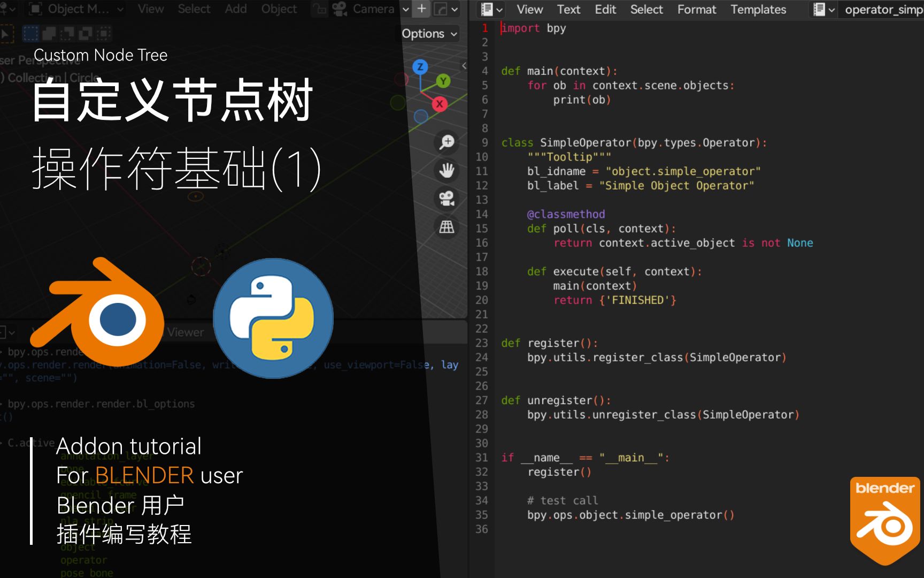Click 'bpy.ops.render.render.bl_options' console line
This screenshot has height=578, width=924.
101,404
